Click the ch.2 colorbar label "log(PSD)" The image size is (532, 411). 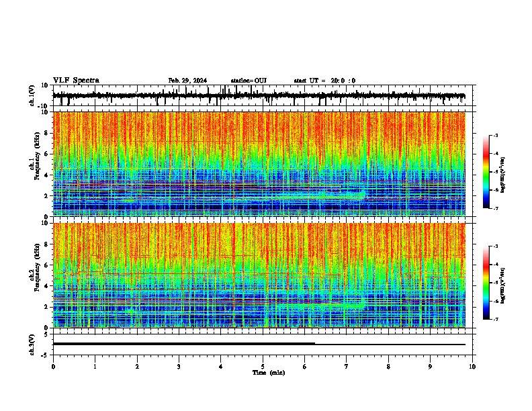[503, 285]
